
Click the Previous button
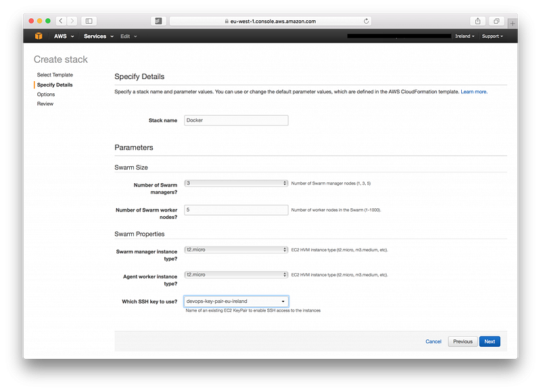click(463, 342)
